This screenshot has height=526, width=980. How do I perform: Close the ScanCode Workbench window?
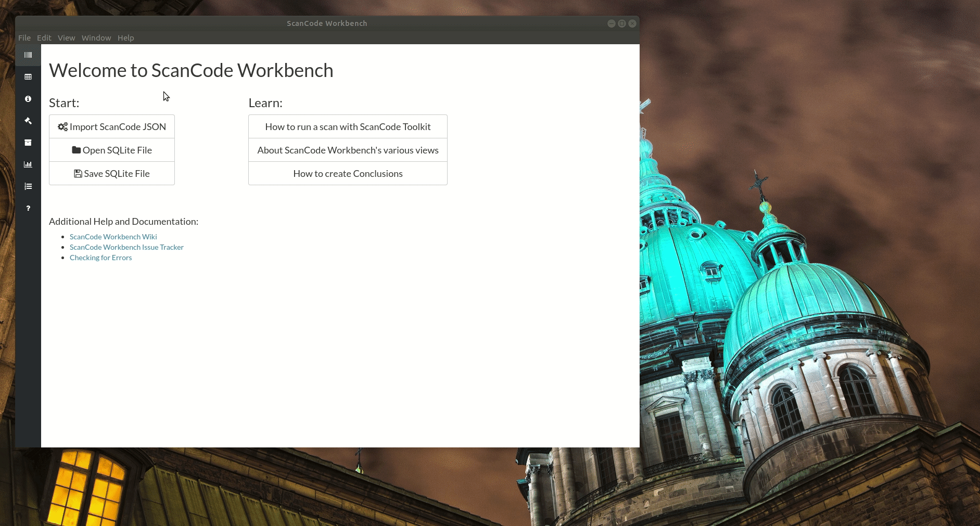(x=632, y=23)
